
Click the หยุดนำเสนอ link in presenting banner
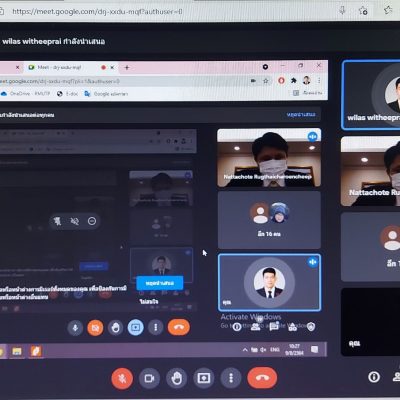click(301, 114)
